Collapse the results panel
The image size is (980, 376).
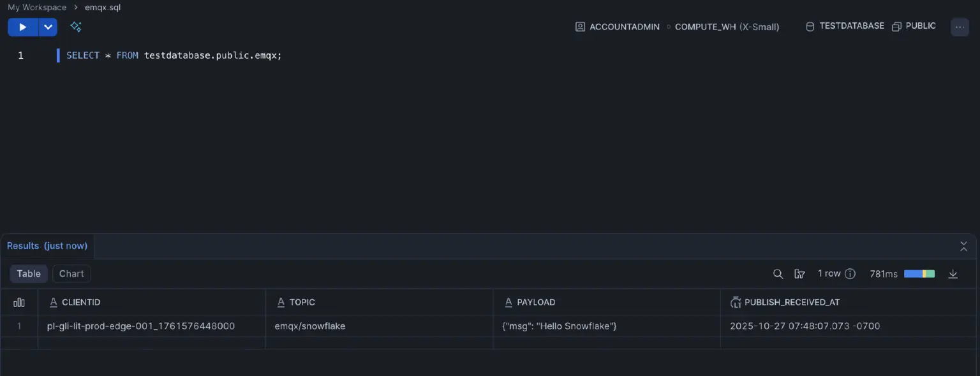(x=963, y=246)
